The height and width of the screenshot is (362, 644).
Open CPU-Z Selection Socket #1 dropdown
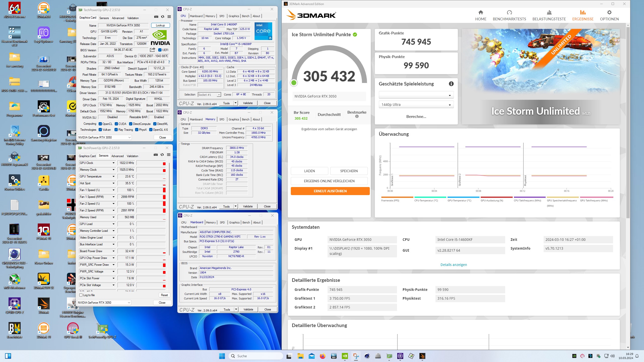[209, 95]
